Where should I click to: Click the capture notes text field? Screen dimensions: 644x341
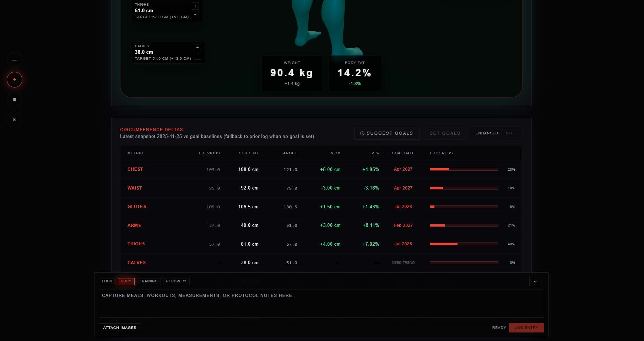tap(322, 303)
